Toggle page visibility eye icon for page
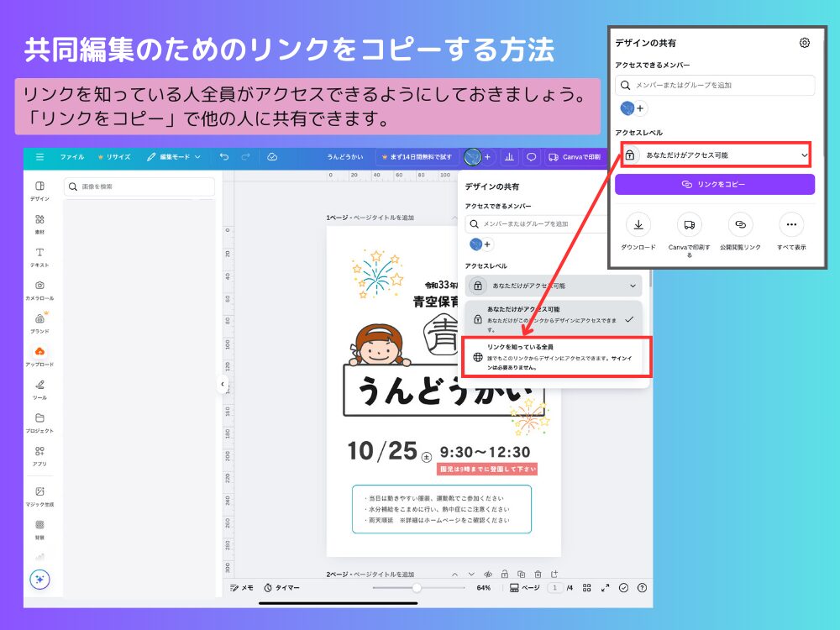 tap(488, 575)
